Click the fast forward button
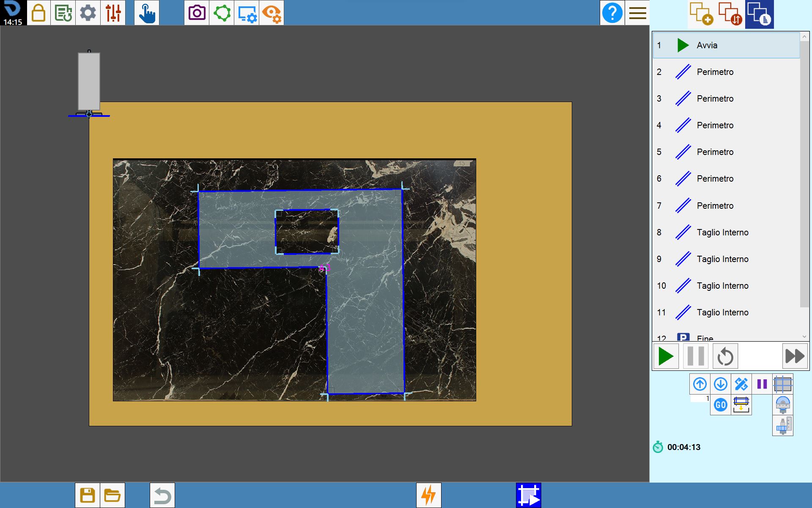 (x=795, y=356)
